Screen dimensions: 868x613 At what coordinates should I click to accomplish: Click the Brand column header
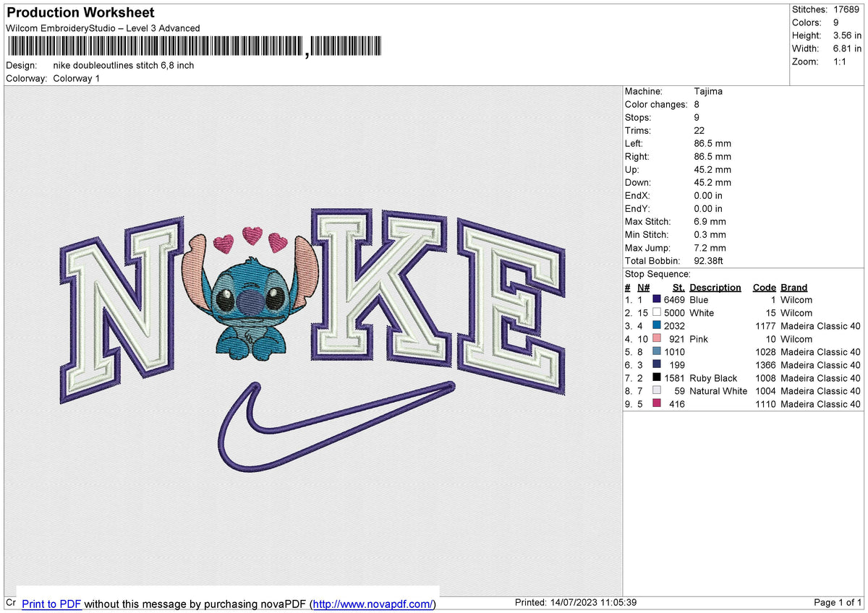coord(793,288)
